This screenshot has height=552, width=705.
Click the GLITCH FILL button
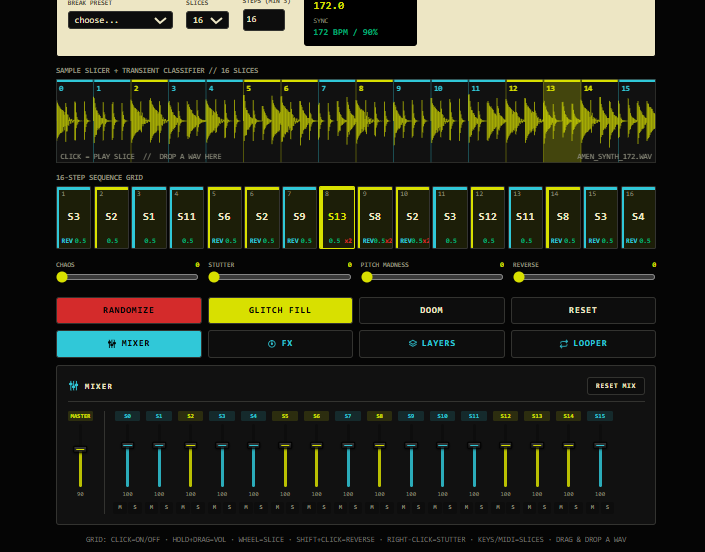[x=280, y=310]
